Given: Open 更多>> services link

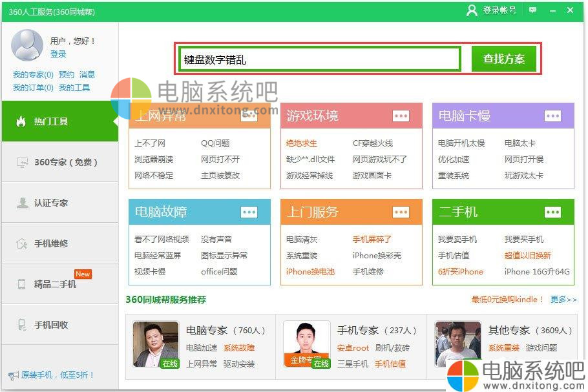Looking at the screenshot, I should (563, 300).
